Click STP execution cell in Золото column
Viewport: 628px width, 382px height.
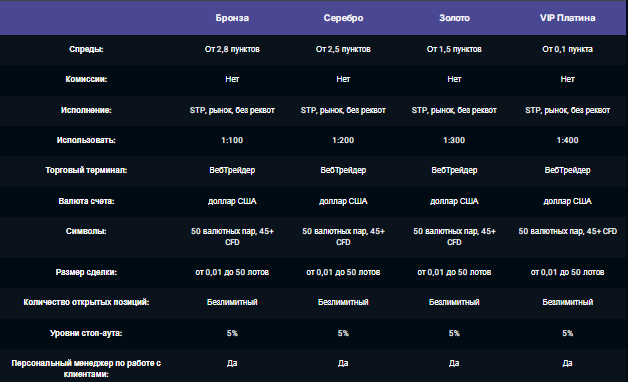click(454, 110)
